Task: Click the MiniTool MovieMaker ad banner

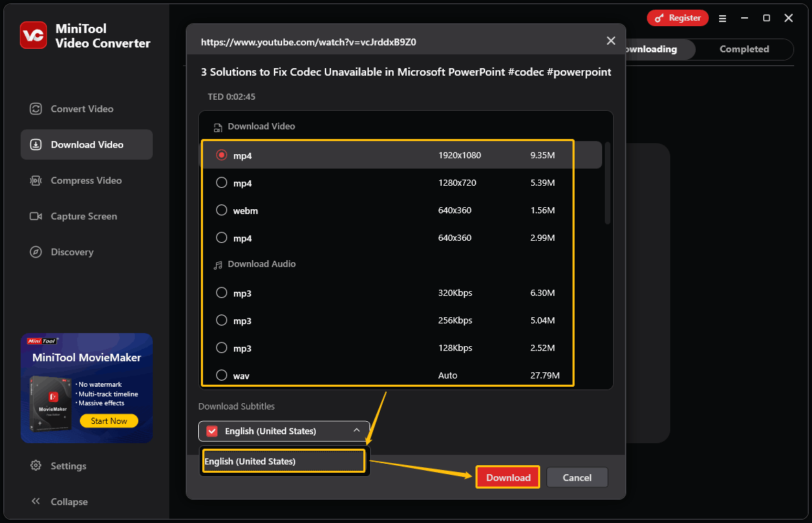Action: (x=87, y=388)
